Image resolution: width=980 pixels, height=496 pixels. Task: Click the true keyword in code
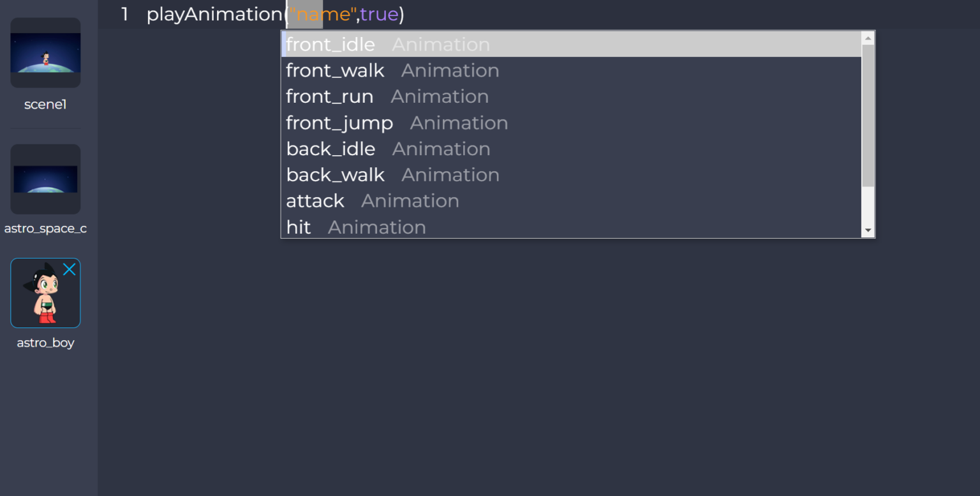(x=379, y=14)
